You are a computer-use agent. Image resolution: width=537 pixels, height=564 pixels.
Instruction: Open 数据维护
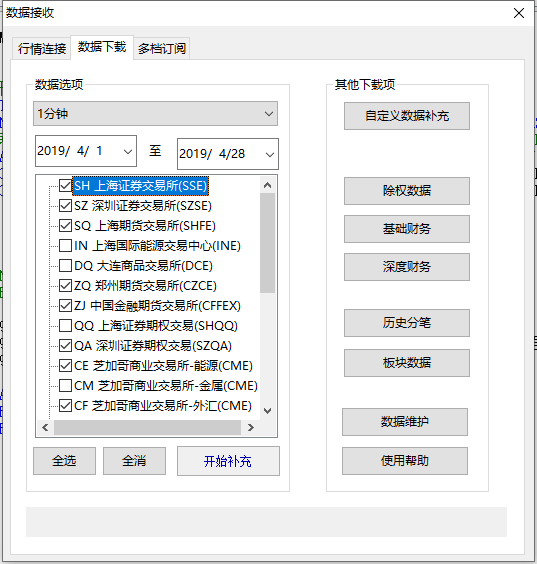click(x=405, y=422)
